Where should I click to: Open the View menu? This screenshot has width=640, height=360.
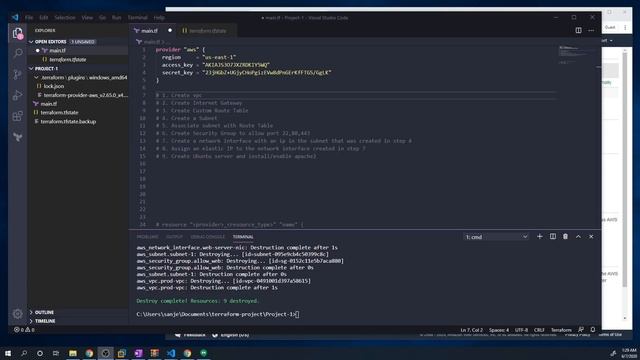pos(87,18)
